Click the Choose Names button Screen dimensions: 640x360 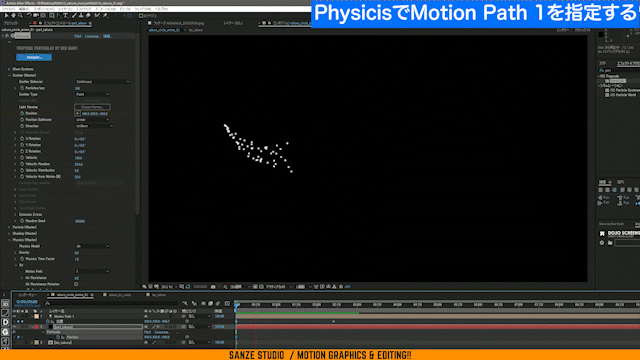point(92,107)
